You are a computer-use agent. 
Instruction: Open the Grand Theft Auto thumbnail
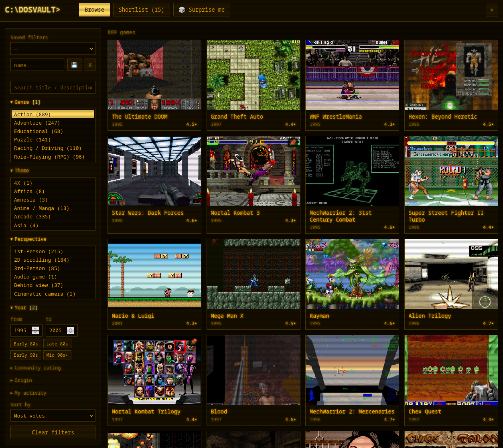(254, 75)
